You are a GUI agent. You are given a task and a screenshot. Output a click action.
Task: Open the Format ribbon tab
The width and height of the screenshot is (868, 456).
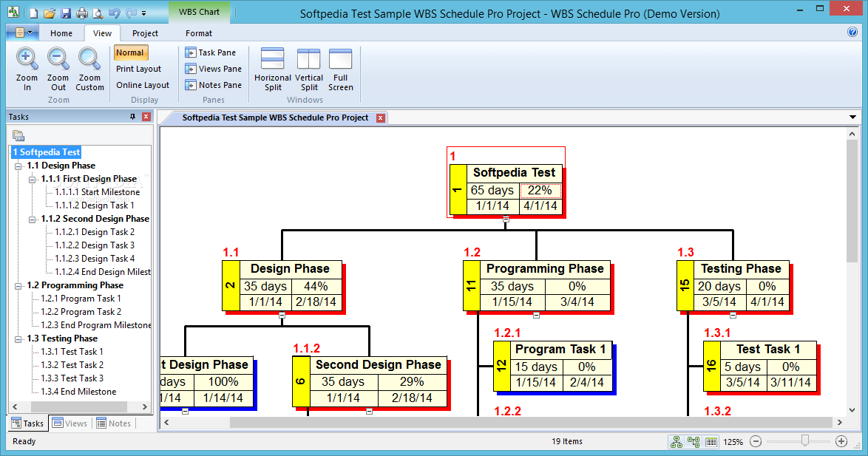point(198,33)
